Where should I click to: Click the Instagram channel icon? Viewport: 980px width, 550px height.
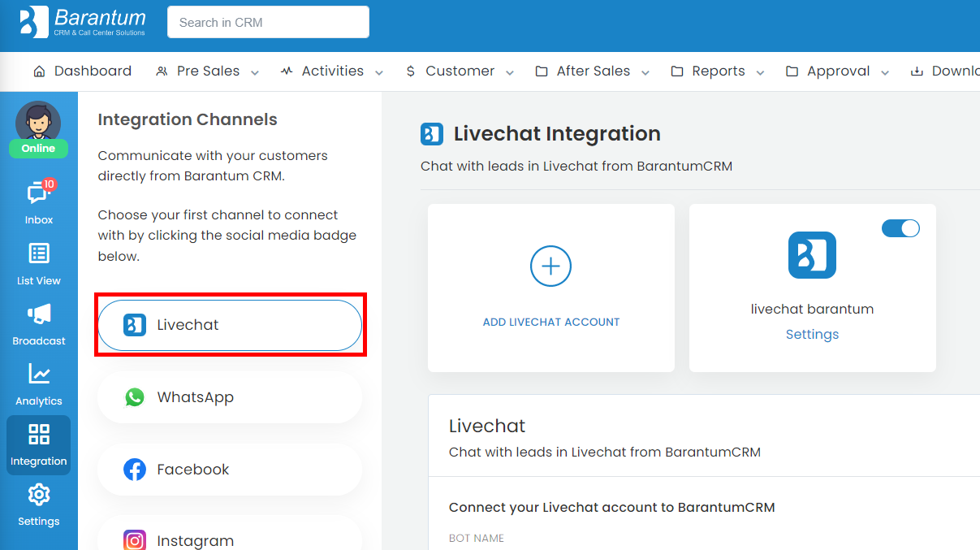(135, 540)
